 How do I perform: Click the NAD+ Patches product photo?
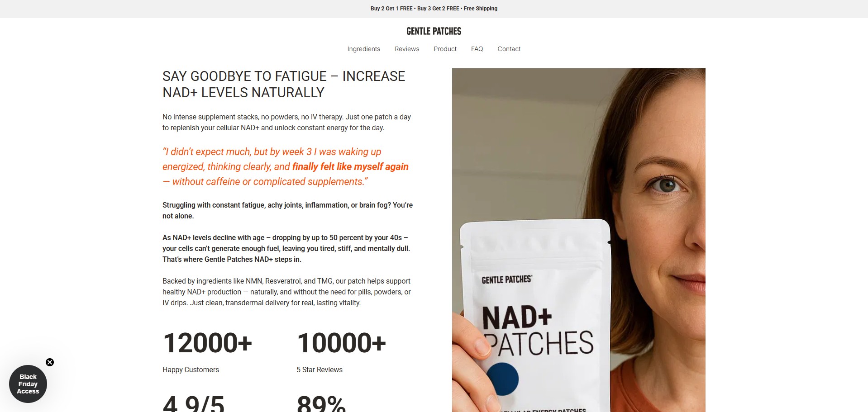[578, 240]
